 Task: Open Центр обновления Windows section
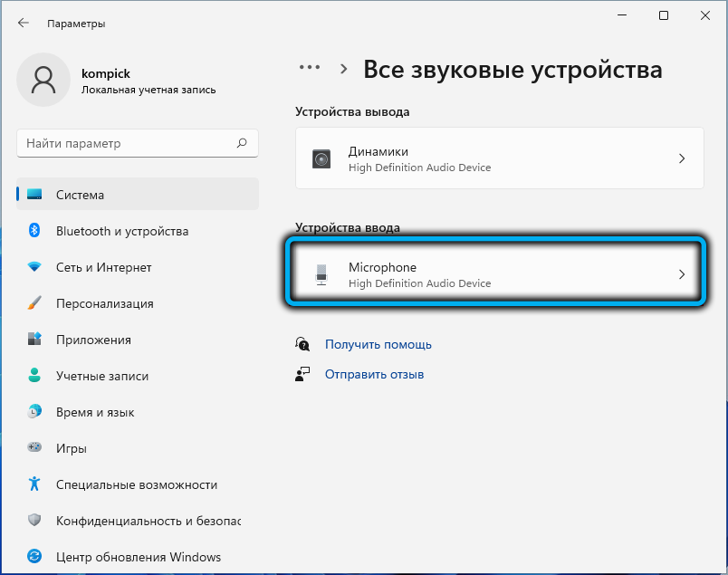point(138,557)
